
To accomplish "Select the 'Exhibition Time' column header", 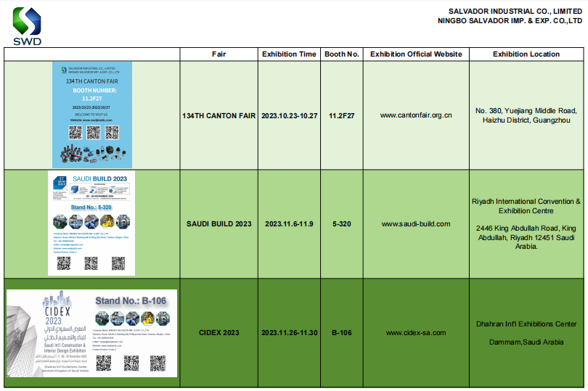I will click(289, 54).
